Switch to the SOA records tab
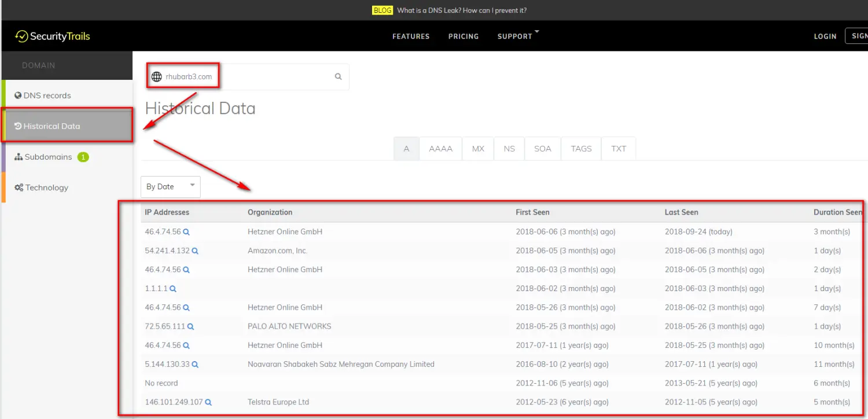868x419 pixels. click(543, 149)
